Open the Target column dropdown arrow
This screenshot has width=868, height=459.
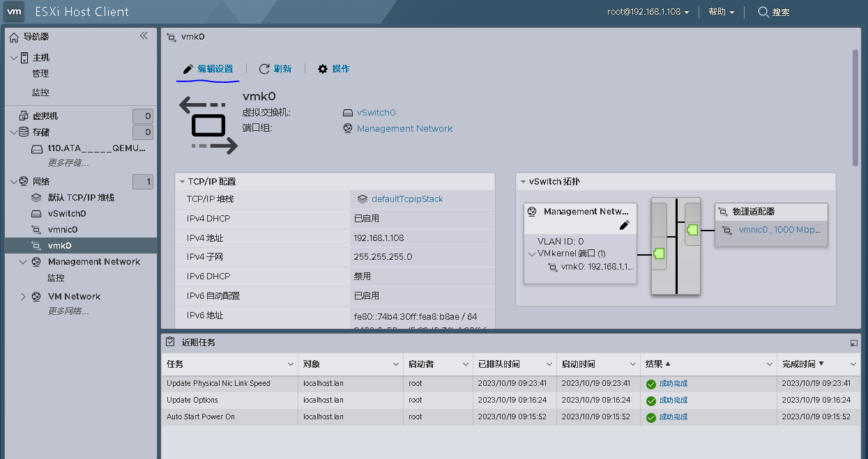(395, 364)
